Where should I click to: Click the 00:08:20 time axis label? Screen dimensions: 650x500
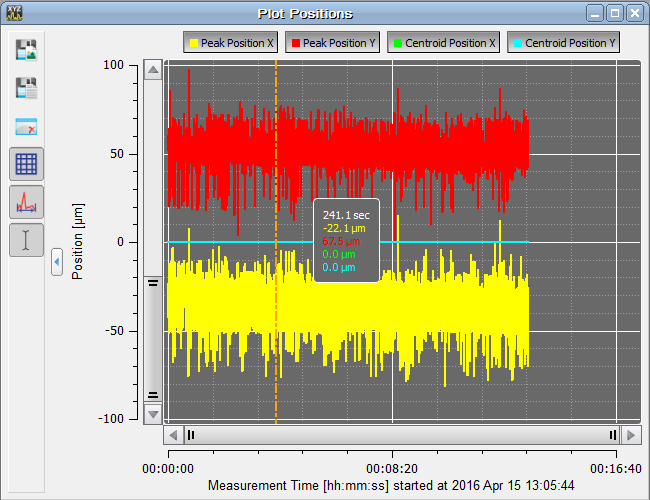pos(392,469)
